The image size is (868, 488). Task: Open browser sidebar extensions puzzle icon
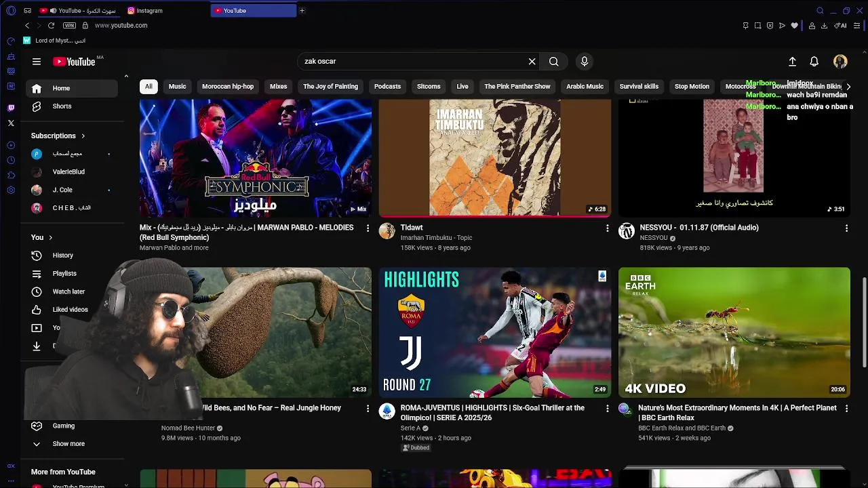coord(11,176)
